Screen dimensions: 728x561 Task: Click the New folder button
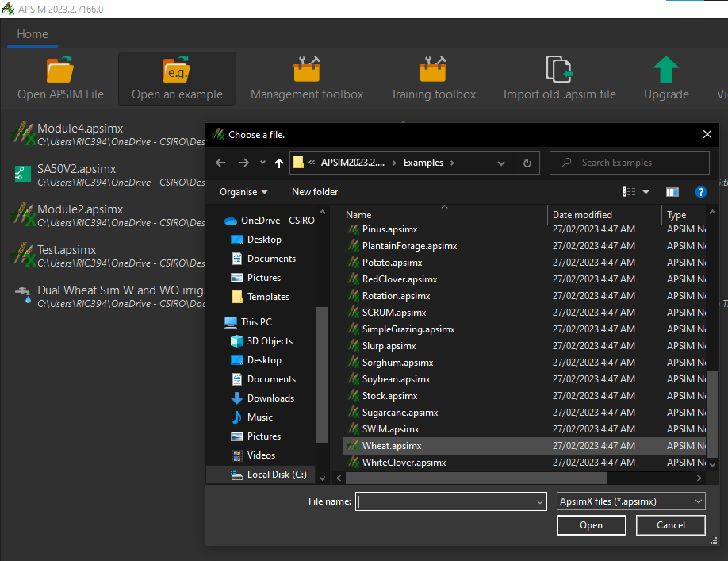[x=315, y=192]
